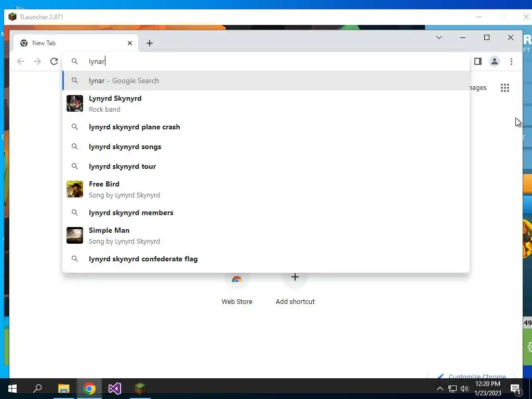Viewport: 532px width, 399px height.
Task: Open the notification center icon
Action: click(516, 389)
